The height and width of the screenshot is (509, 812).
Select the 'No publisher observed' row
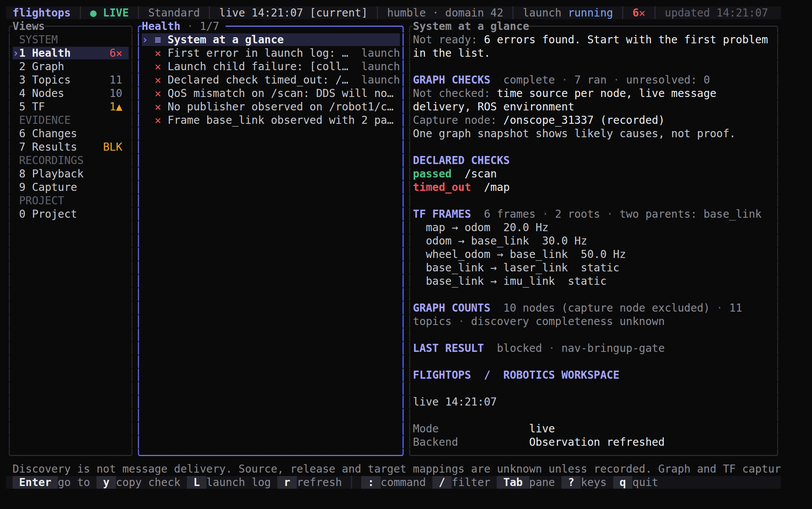(x=271, y=107)
